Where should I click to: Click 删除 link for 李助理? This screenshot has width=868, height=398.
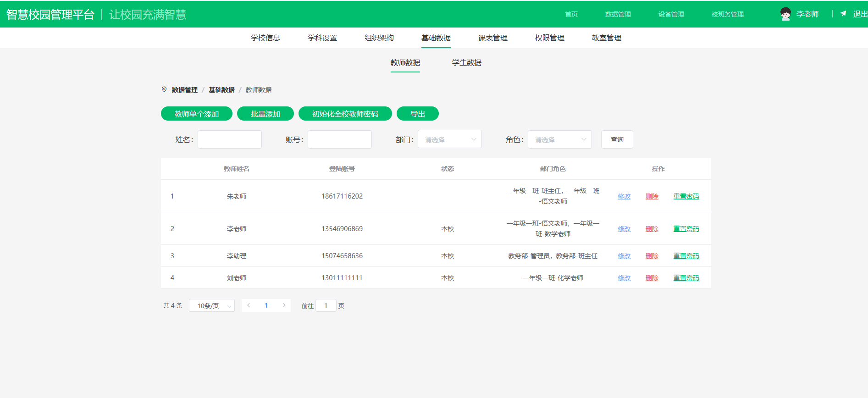pyautogui.click(x=652, y=256)
